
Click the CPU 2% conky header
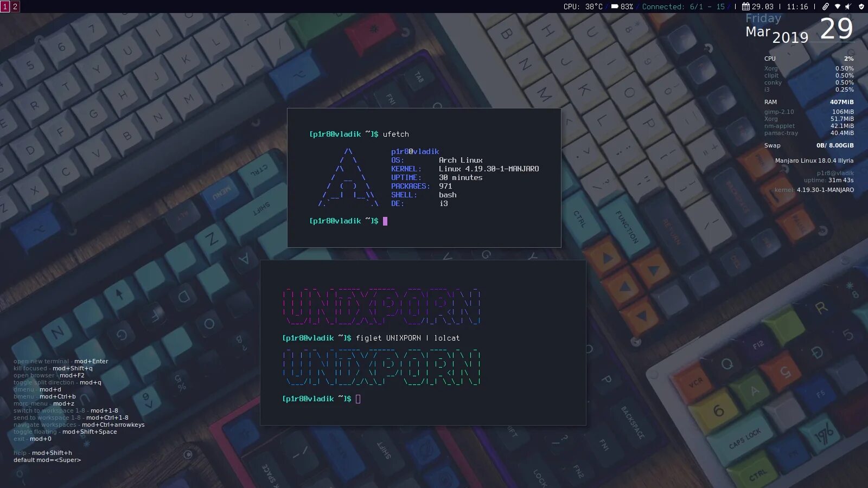coord(809,59)
